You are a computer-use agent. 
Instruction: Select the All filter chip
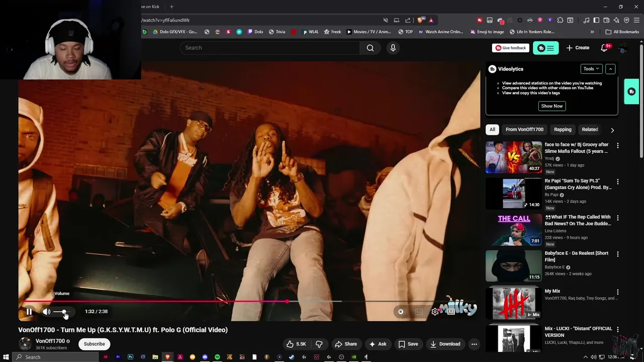point(493,130)
